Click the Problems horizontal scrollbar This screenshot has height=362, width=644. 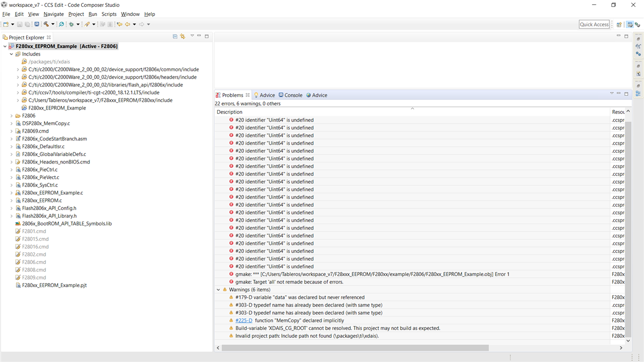click(355, 348)
